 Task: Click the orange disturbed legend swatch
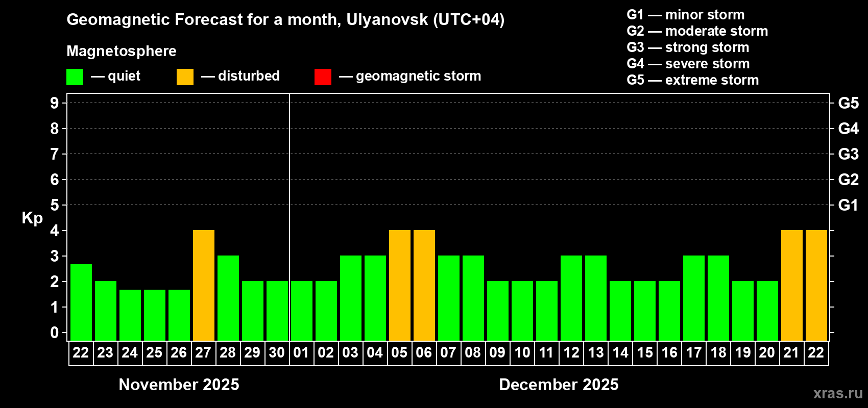(x=185, y=77)
